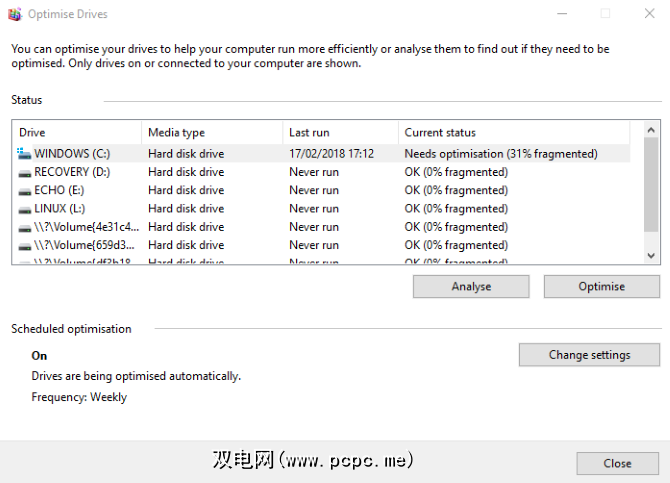This screenshot has width=670, height=483.
Task: Click Needs optimisation (31% fragmented) status
Action: 501,153
